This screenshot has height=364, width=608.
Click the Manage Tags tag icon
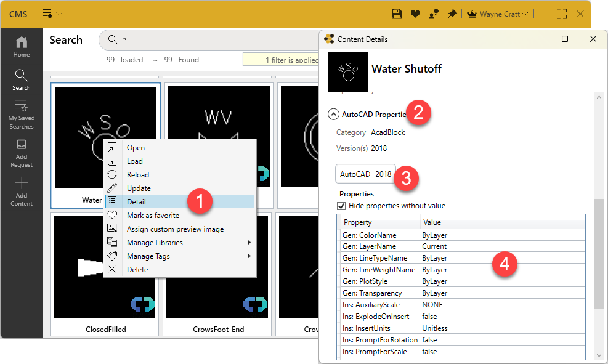pyautogui.click(x=112, y=256)
